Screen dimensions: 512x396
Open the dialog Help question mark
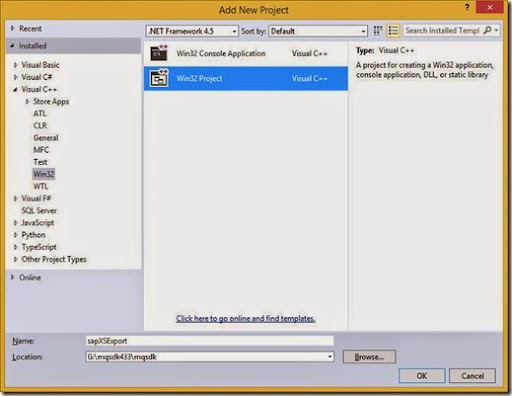point(467,7)
